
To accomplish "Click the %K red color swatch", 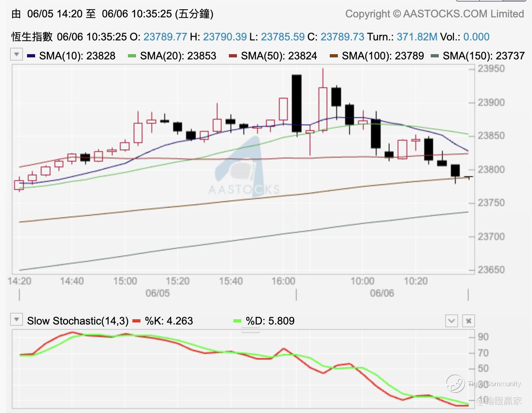I will point(136,321).
